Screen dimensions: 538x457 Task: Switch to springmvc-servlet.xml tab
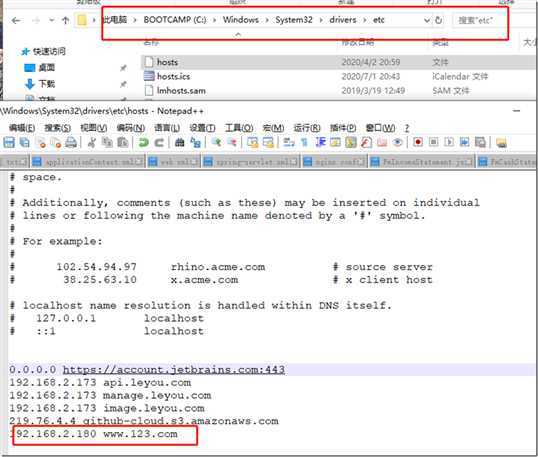251,161
